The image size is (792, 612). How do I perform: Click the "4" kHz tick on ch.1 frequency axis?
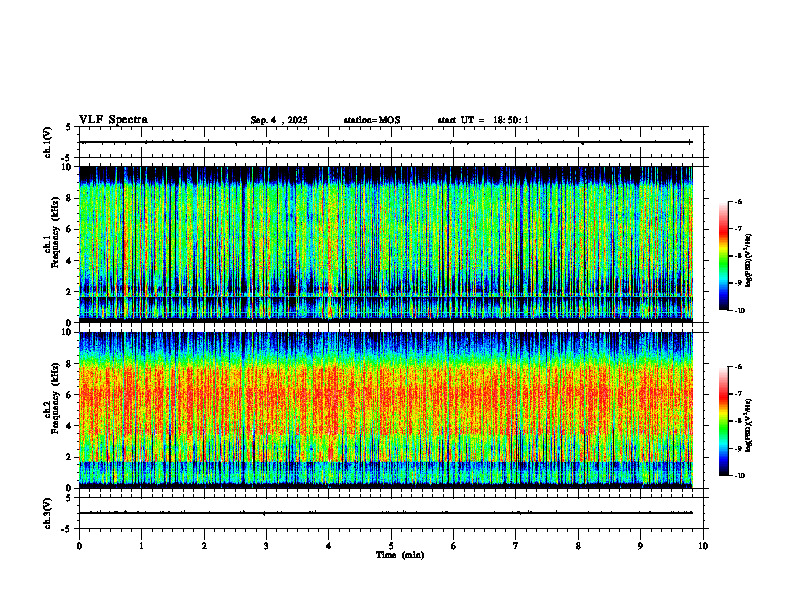click(x=70, y=261)
